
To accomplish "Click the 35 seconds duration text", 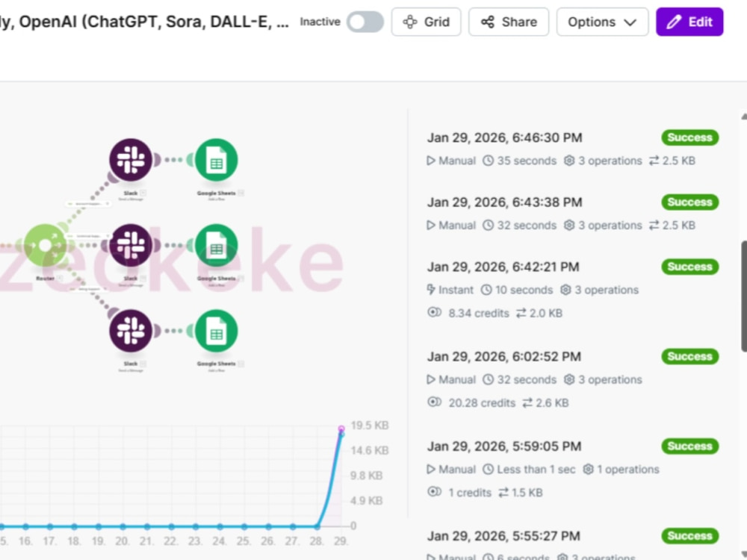I will pyautogui.click(x=527, y=161).
